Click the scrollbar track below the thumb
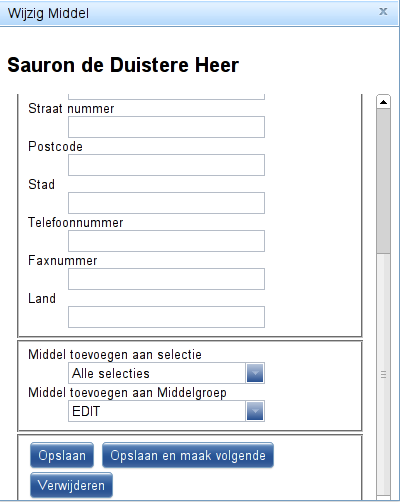This screenshot has height=502, width=400. tap(383, 373)
